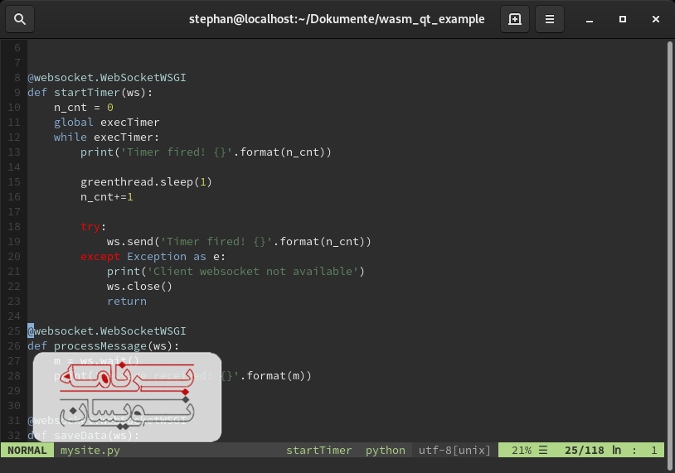Click 'except Exception as e:' line
The height and width of the screenshot is (473, 675).
coord(152,257)
